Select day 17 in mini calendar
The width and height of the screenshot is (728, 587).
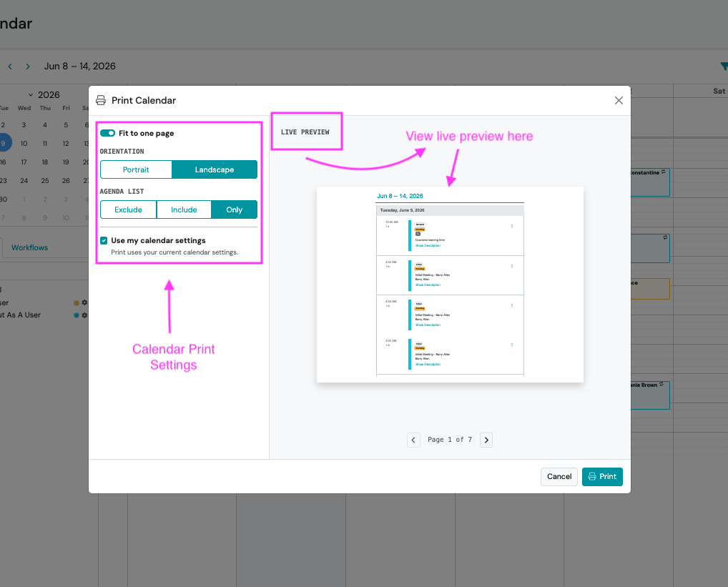24,162
